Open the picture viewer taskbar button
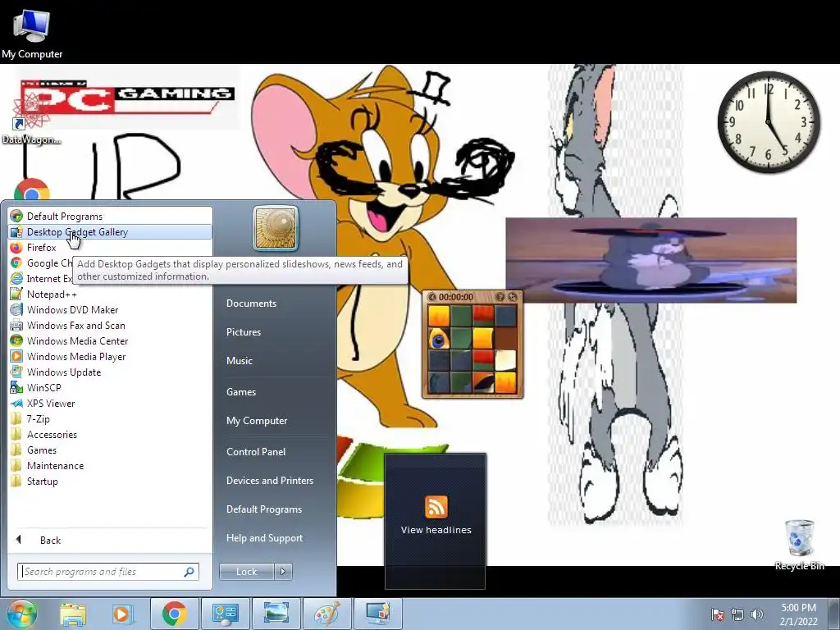The width and height of the screenshot is (840, 630). [276, 614]
